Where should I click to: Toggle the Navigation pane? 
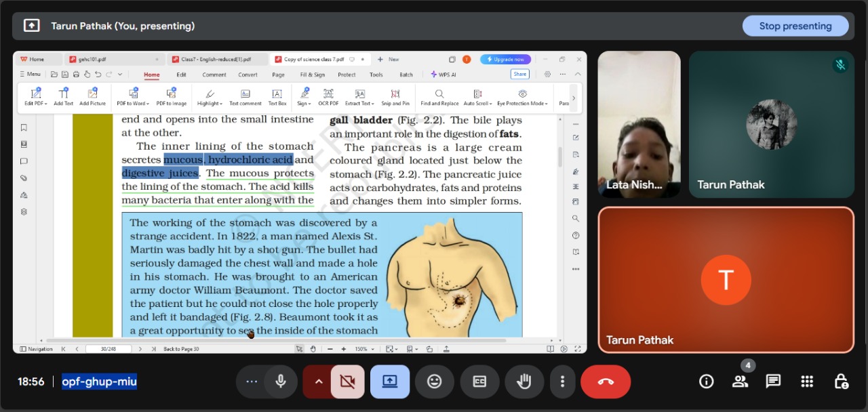pos(37,349)
